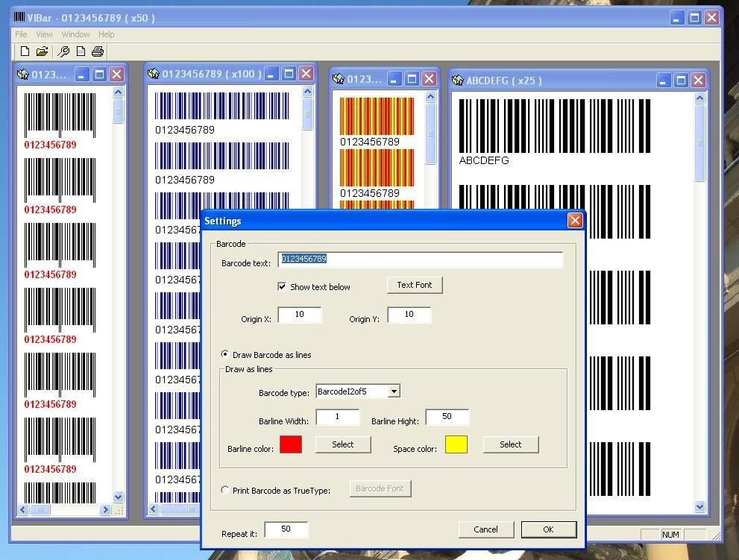Click scroll-left arrow in the x100 window

pos(153,509)
